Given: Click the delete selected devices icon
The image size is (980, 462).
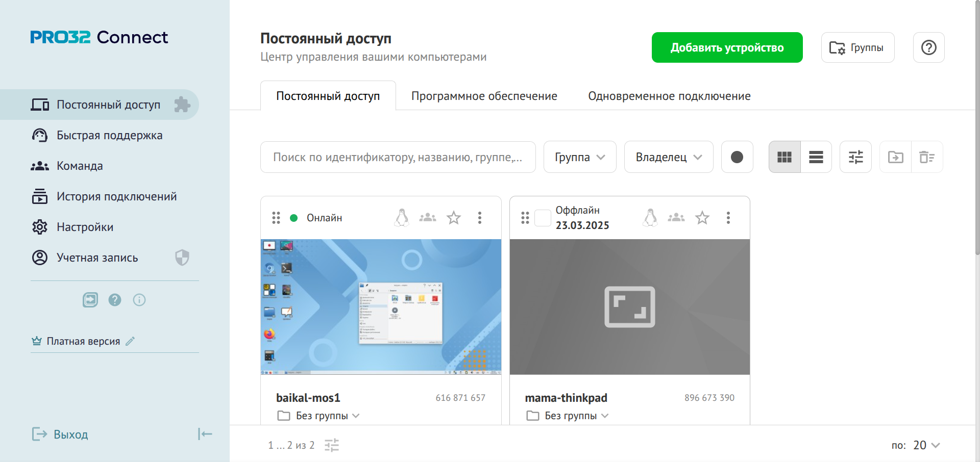Looking at the screenshot, I should (x=926, y=157).
